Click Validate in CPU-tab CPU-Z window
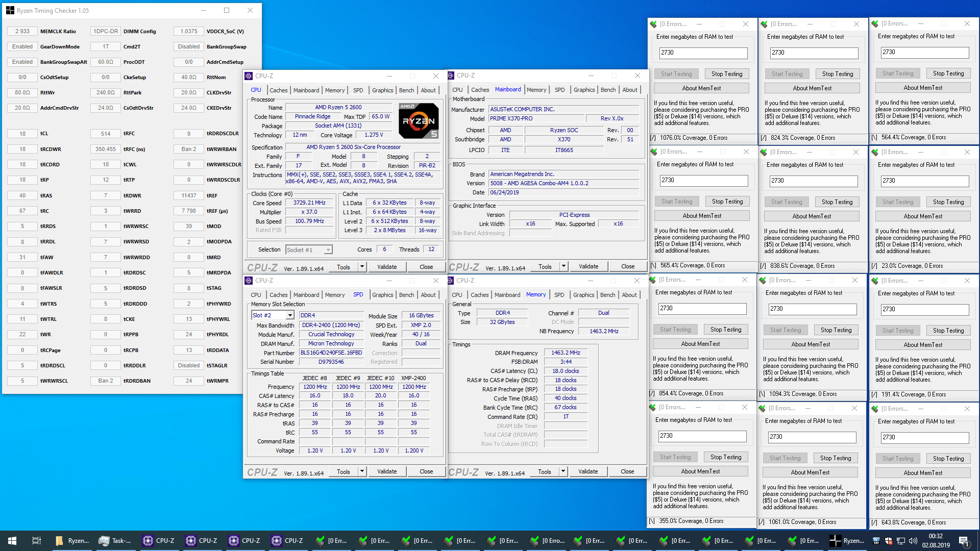 (387, 267)
